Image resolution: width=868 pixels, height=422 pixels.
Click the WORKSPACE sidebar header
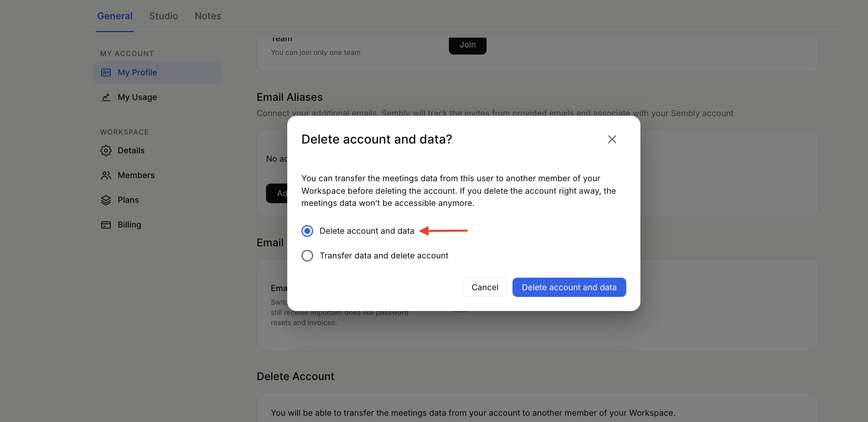click(x=124, y=132)
